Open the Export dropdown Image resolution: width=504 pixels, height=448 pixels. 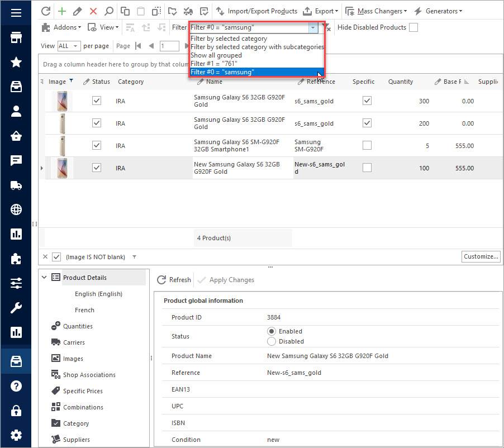click(x=321, y=11)
